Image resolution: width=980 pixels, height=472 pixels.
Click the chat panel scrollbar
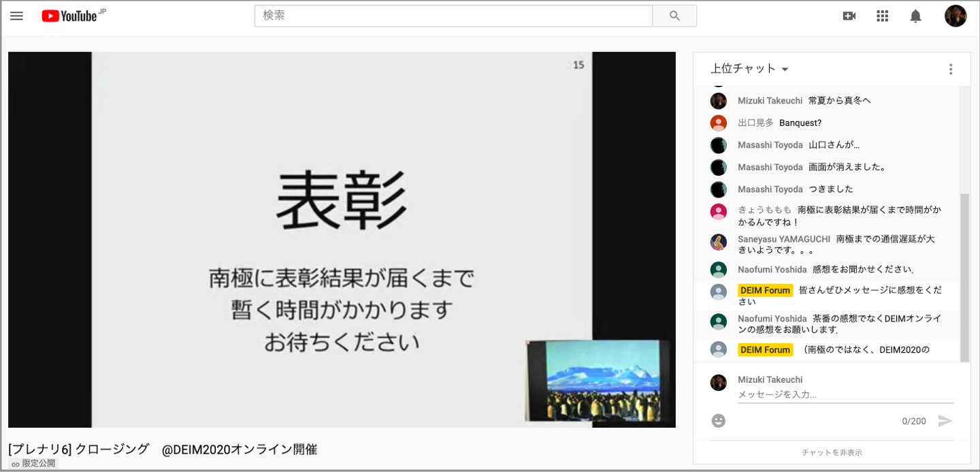(964, 277)
